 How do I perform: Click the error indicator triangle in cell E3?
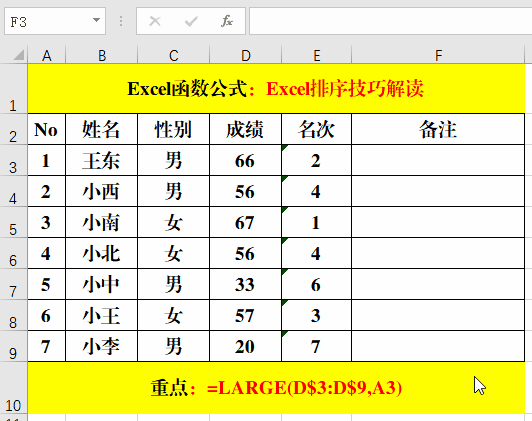point(285,148)
